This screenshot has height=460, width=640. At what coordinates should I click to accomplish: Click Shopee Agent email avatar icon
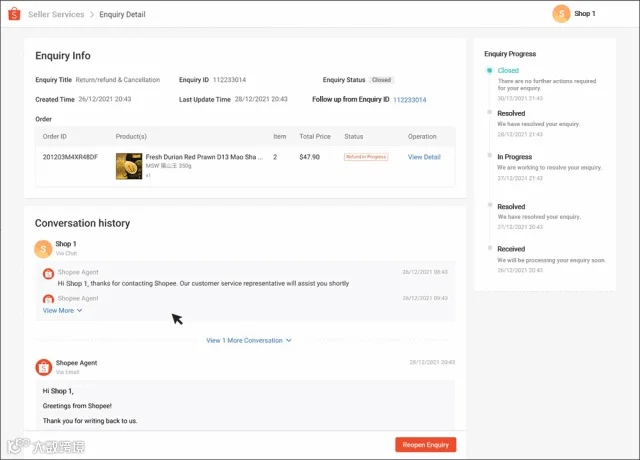(44, 367)
